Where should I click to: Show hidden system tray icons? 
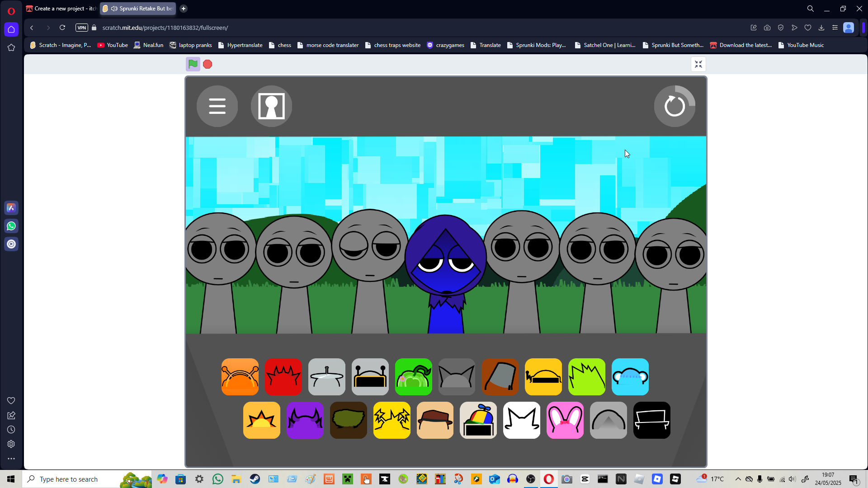(738, 479)
